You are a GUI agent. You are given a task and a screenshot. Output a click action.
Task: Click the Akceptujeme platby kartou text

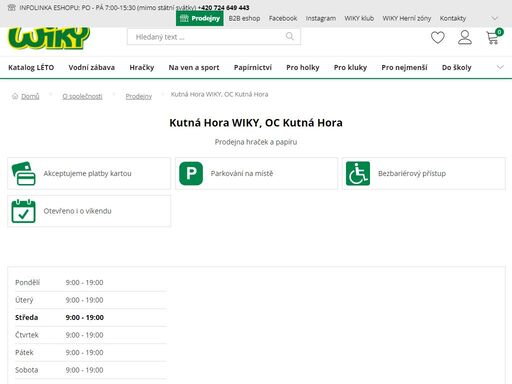click(x=87, y=173)
